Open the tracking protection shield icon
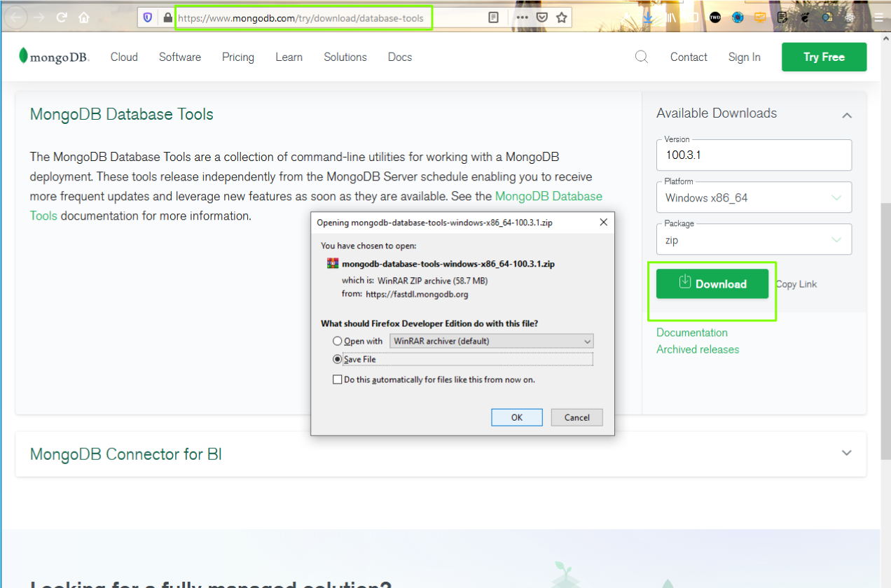The width and height of the screenshot is (891, 588). tap(147, 18)
